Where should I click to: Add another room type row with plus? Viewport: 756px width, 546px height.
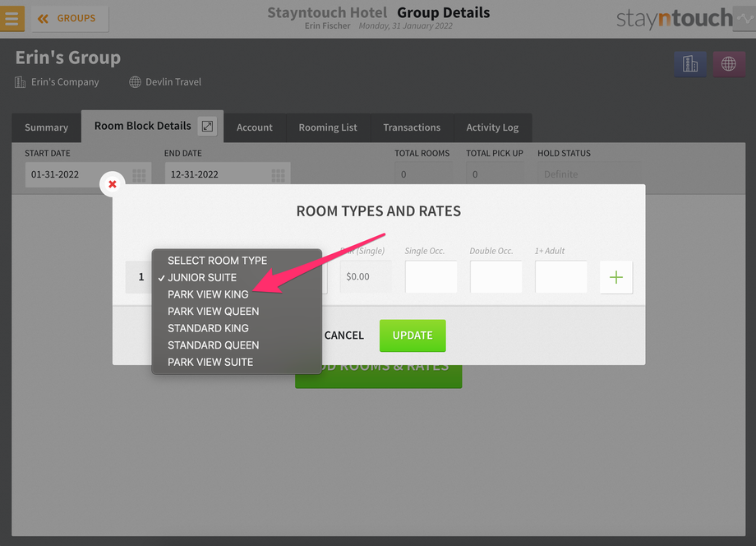(x=616, y=277)
